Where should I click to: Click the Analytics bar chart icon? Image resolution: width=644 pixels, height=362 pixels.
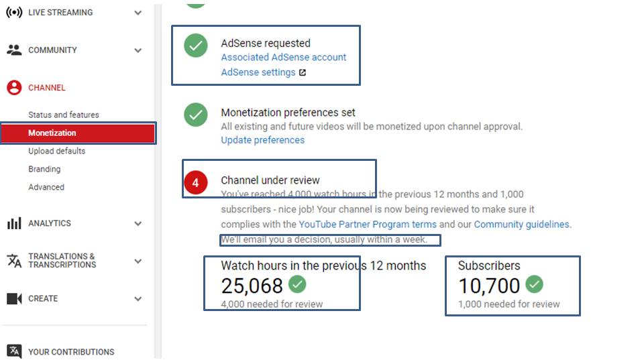coord(14,223)
